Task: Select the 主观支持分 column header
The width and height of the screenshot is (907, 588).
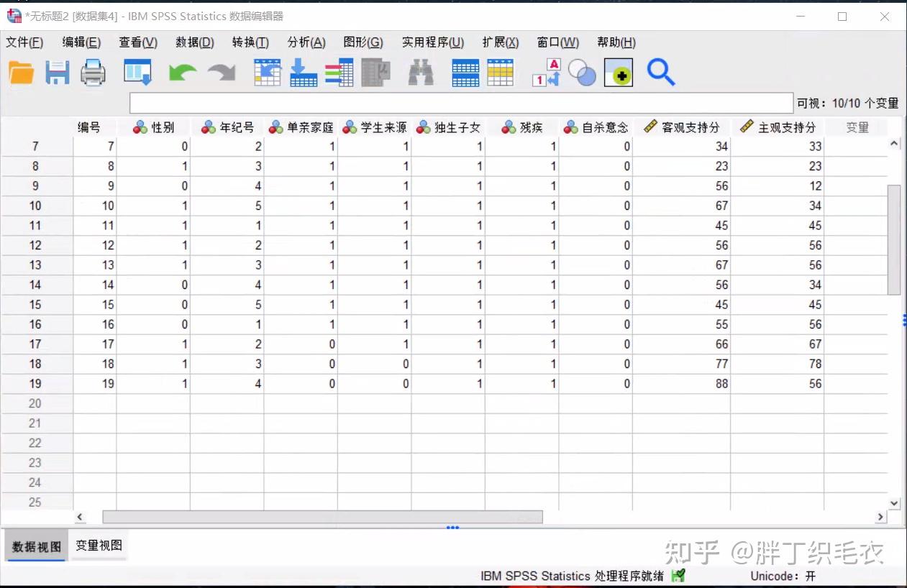Action: coord(778,127)
